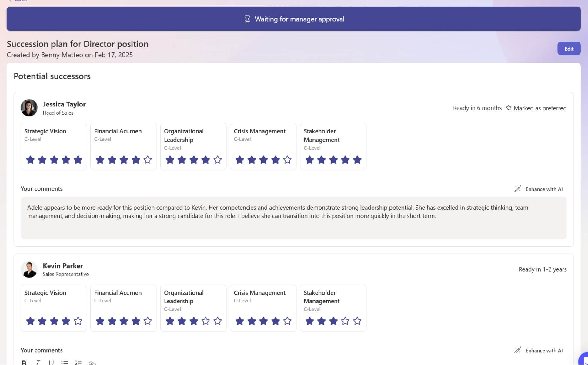Click fourth star of Kevin's Organizational Leadership
Screen dimensions: 588x365
205,321
